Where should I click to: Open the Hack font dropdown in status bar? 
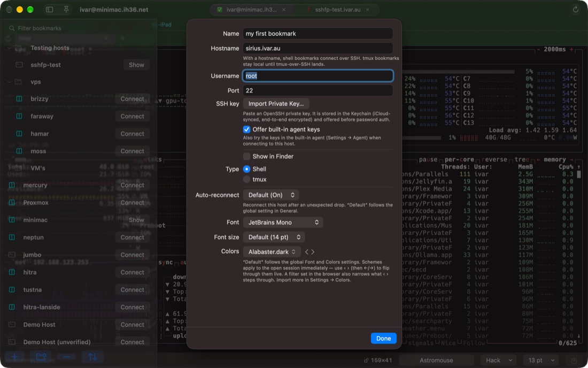click(x=499, y=360)
